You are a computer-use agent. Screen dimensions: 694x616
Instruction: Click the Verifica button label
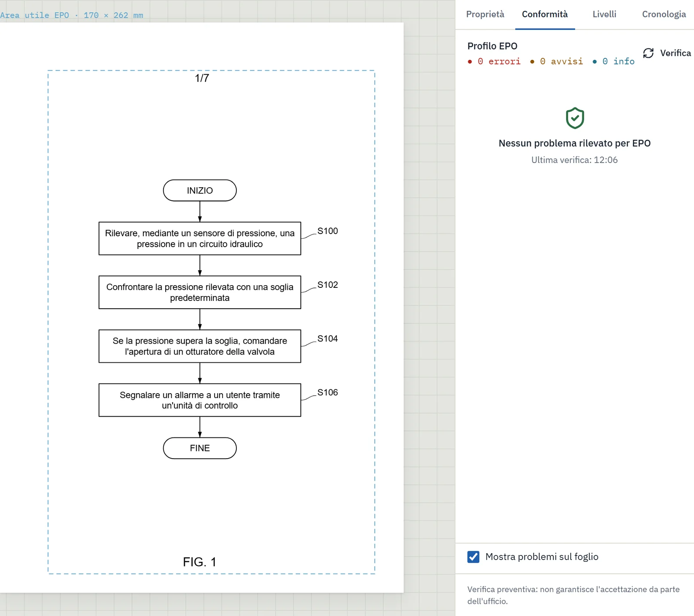[675, 53]
